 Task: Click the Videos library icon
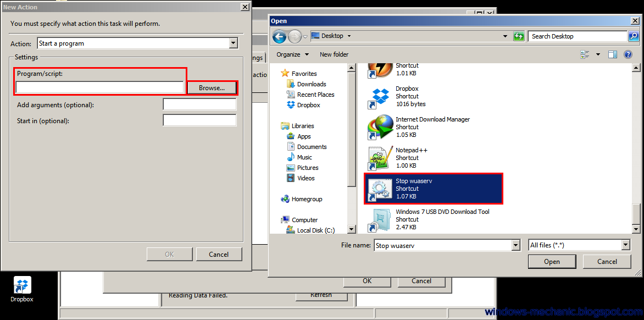point(291,178)
